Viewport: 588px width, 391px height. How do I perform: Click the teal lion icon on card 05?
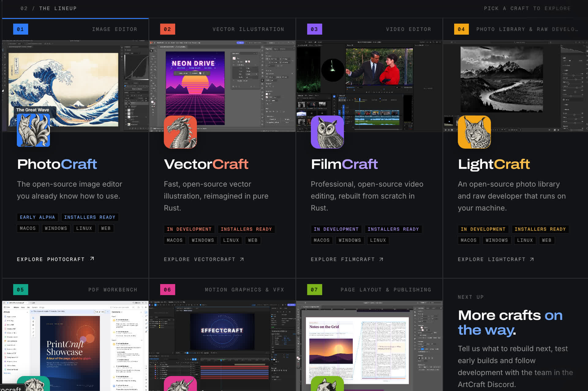33,384
